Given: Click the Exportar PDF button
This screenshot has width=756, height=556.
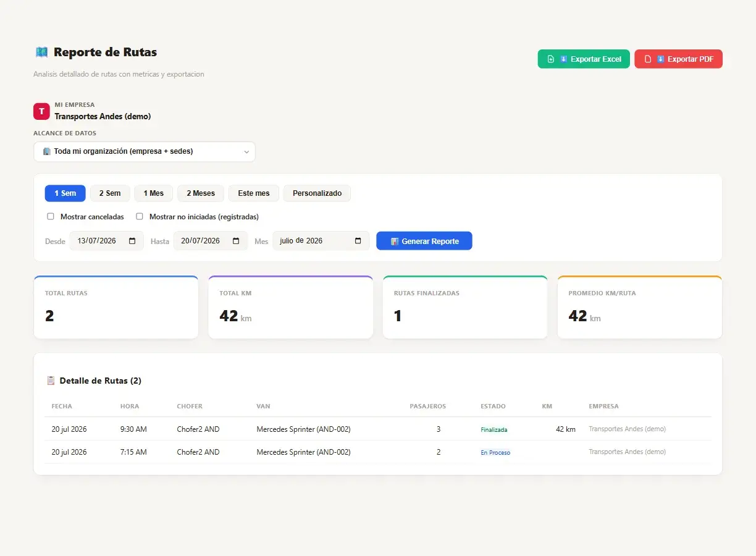Looking at the screenshot, I should click(x=678, y=59).
